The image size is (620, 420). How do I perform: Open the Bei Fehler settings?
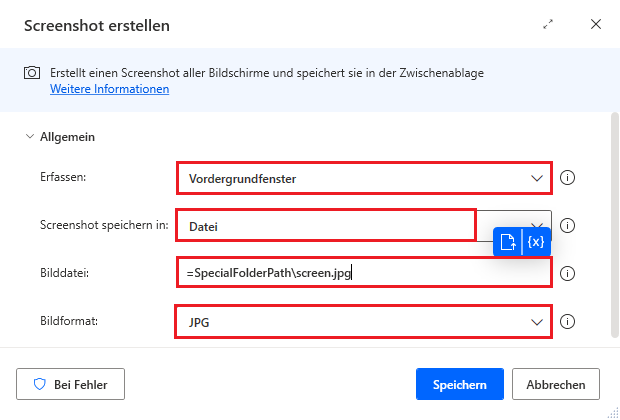[x=70, y=384]
